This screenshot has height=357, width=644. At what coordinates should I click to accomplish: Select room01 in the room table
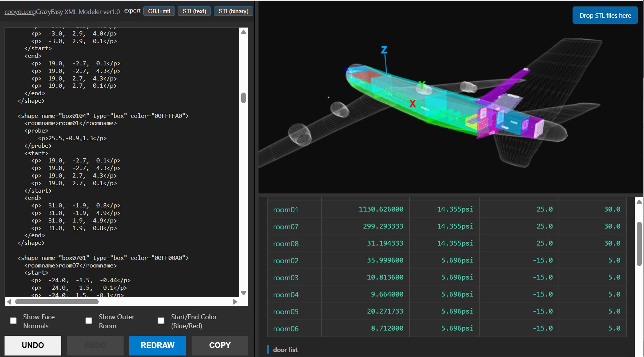[x=286, y=210]
